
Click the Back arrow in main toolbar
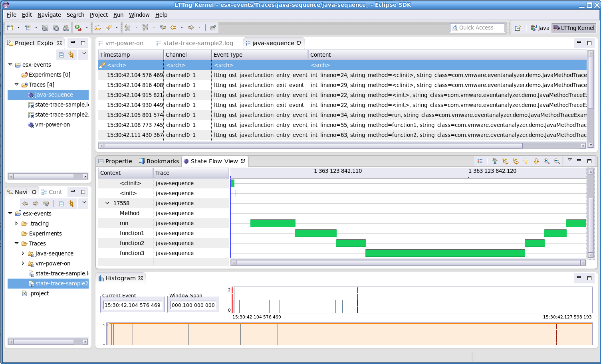(x=173, y=28)
